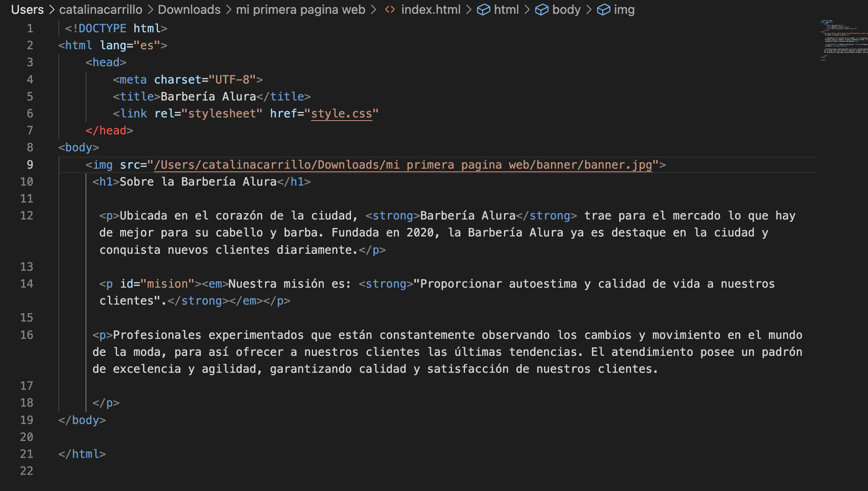Select the img breadcrumb symbol label
This screenshot has height=491, width=868.
624,9
